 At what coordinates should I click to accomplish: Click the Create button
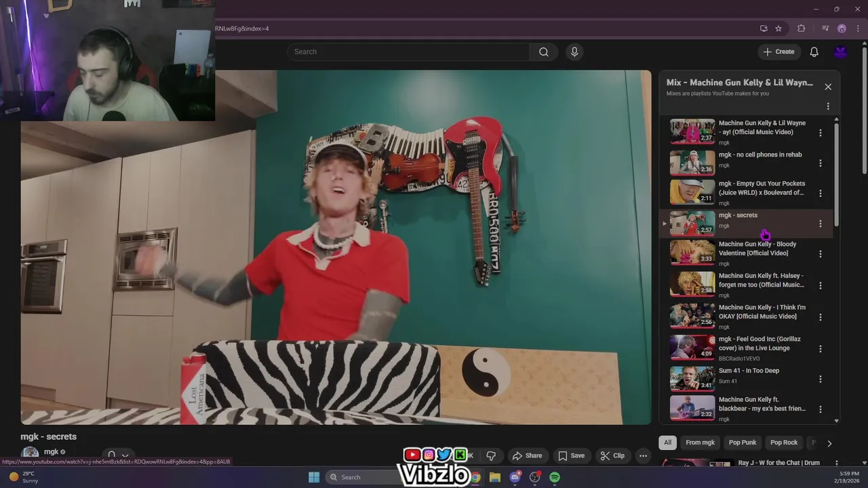(x=778, y=52)
